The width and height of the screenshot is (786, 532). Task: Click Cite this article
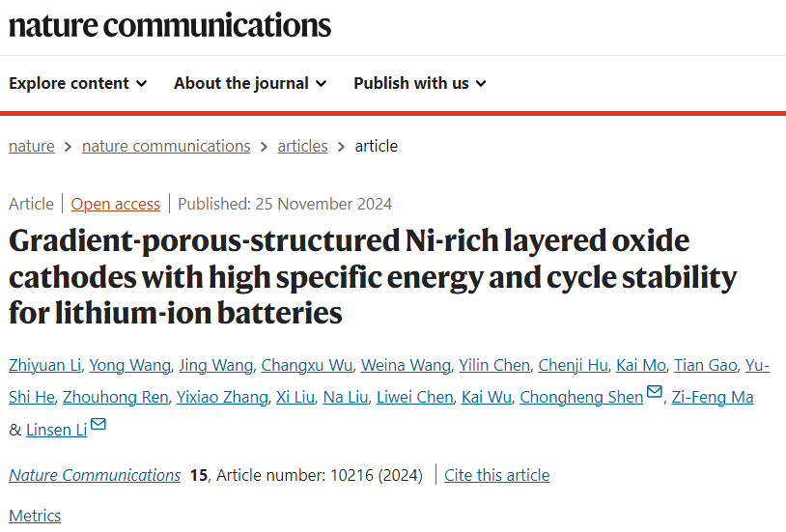pos(496,475)
